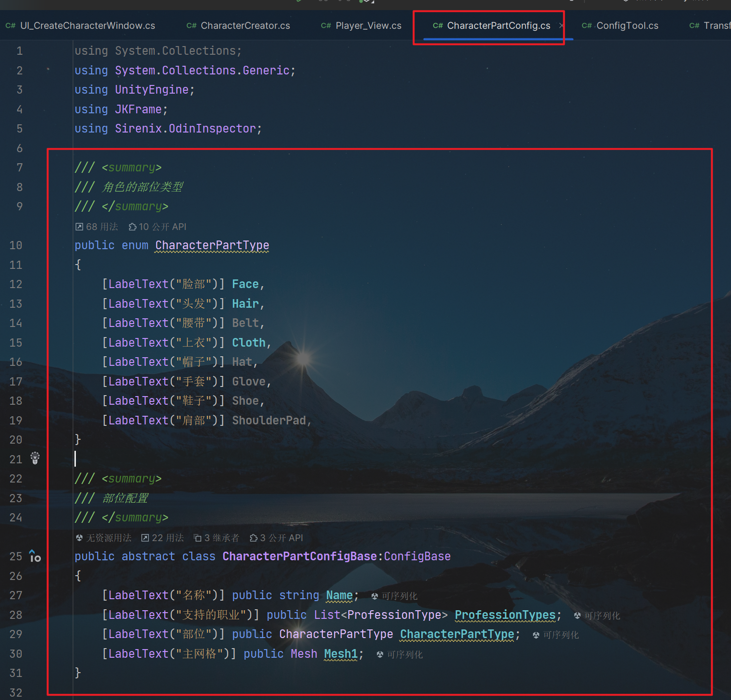Open the 10 公开 API code lens
The width and height of the screenshot is (731, 700).
pos(158,227)
